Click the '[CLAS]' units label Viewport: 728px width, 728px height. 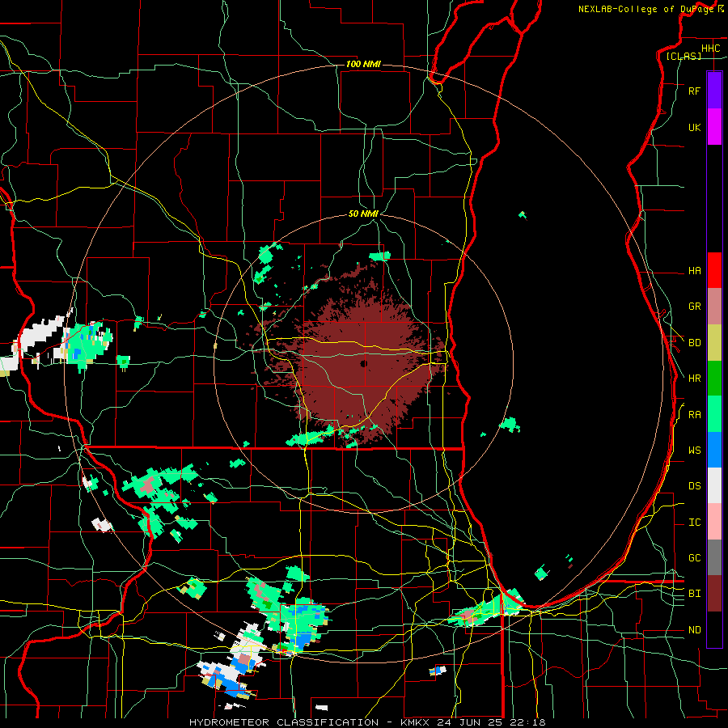684,56
